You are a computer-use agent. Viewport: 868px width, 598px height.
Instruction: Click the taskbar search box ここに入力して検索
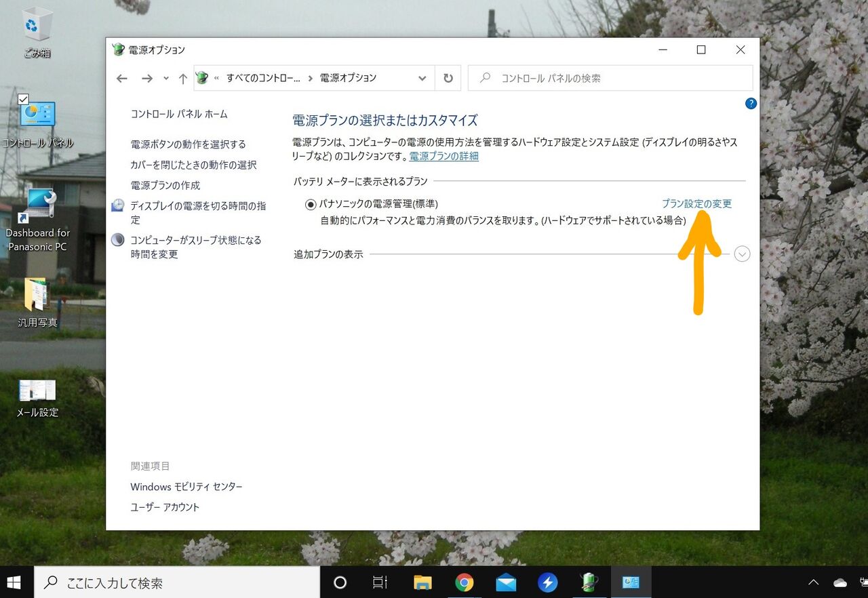177,582
